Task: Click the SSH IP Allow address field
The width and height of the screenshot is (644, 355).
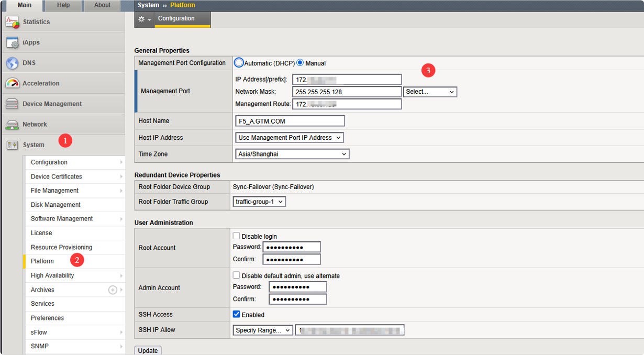Action: [350, 330]
